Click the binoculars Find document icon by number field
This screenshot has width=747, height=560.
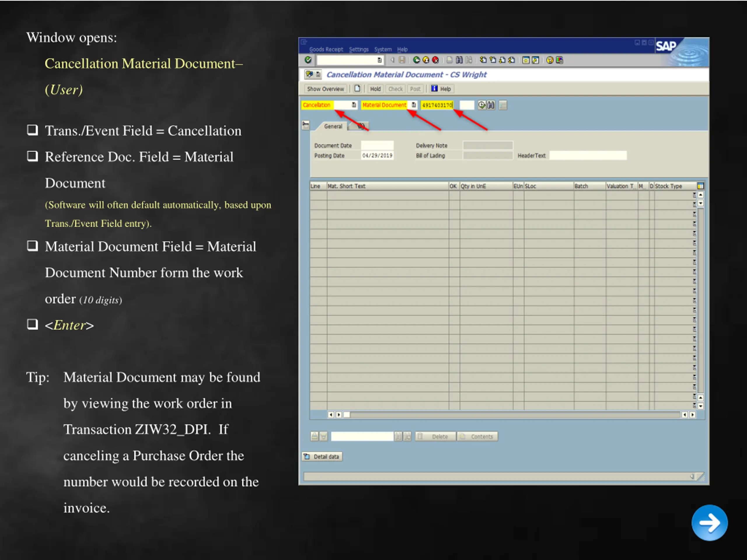(491, 105)
